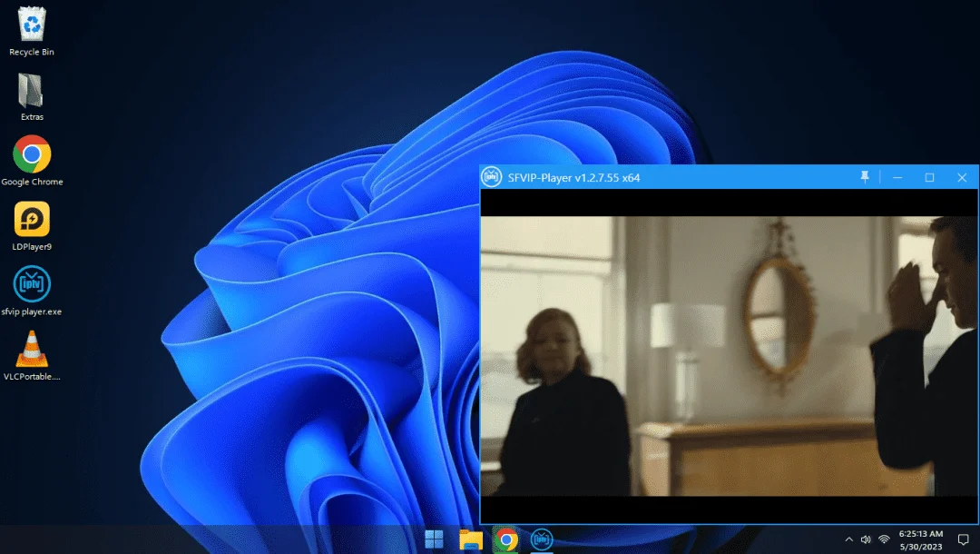Viewport: 980px width, 554px height.
Task: Click the SFVIP player taskbar icon
Action: [x=542, y=539]
